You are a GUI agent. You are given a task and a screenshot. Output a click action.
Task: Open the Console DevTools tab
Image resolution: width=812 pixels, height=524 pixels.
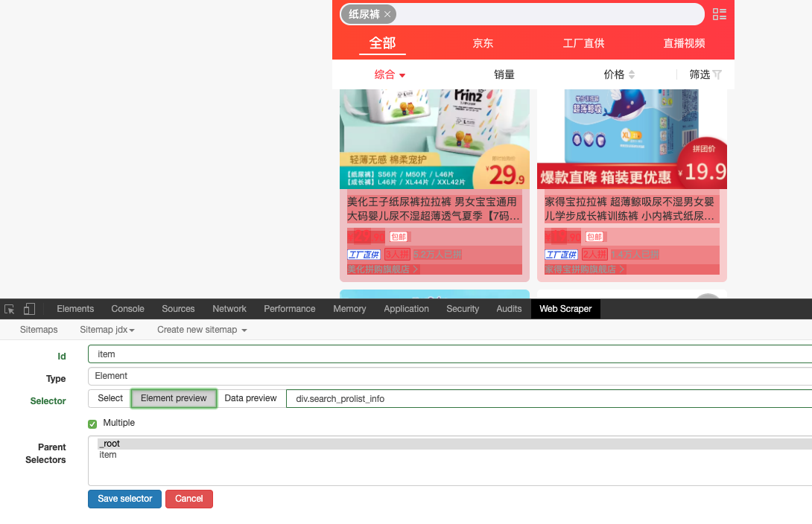pos(127,309)
